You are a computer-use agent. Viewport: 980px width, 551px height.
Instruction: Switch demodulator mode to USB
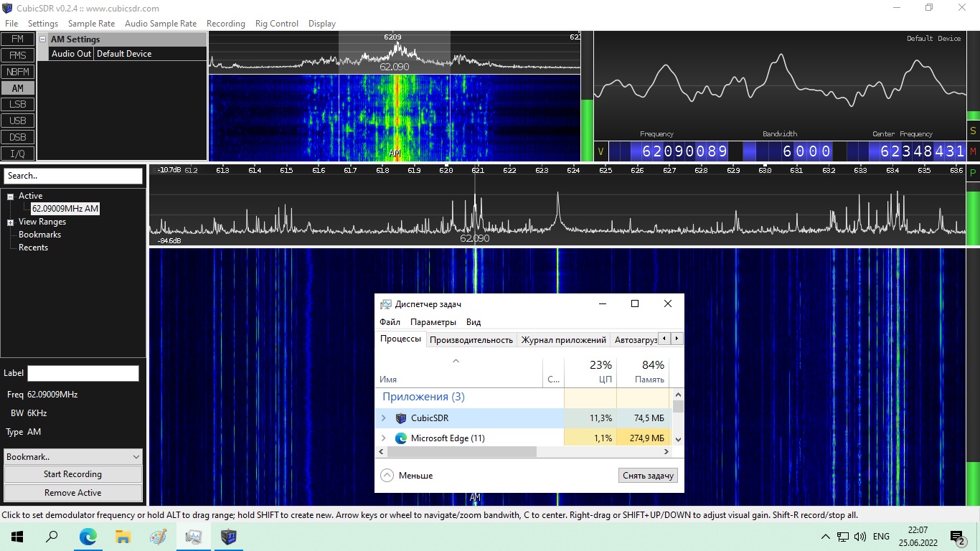17,121
